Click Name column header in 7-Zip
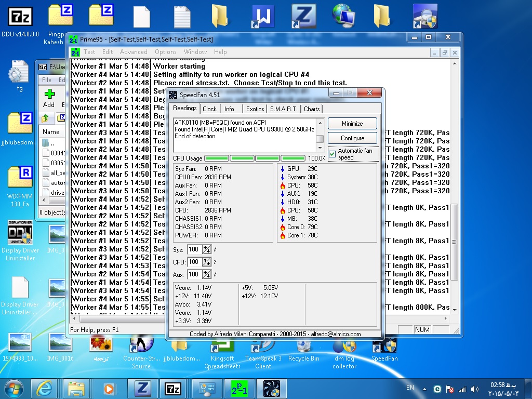Viewport: 532px width, 399px height. [51, 132]
